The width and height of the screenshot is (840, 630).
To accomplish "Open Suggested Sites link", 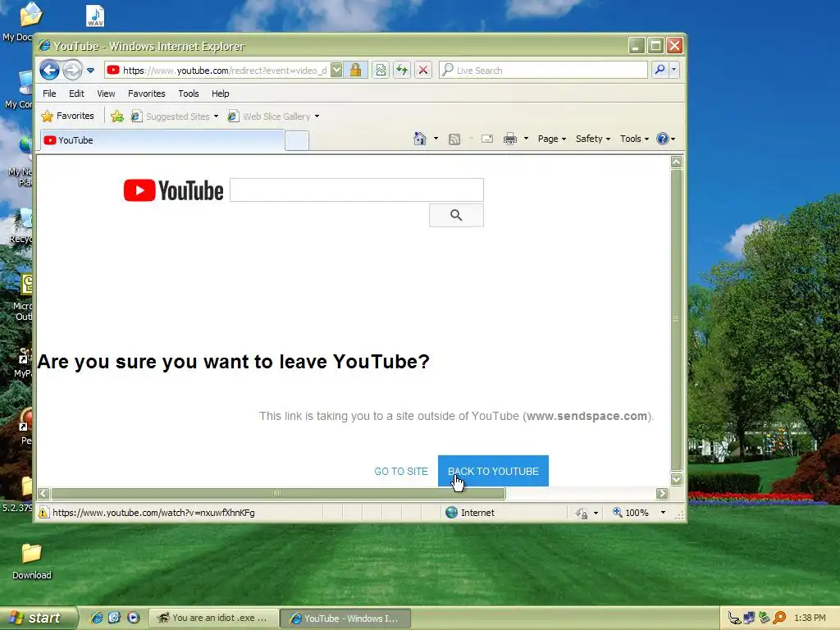I will point(175,116).
